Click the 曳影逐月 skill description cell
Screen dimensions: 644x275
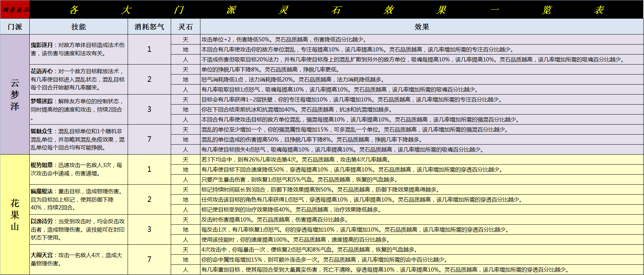(x=79, y=49)
